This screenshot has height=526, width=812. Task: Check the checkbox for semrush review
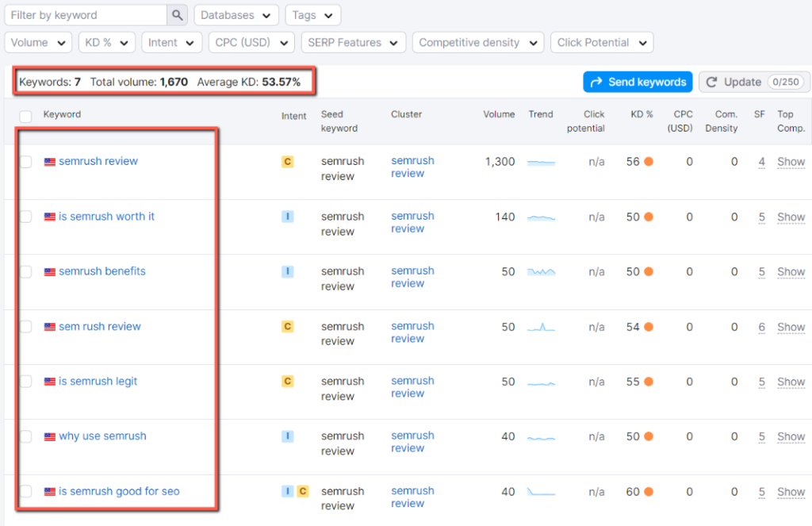pos(25,161)
